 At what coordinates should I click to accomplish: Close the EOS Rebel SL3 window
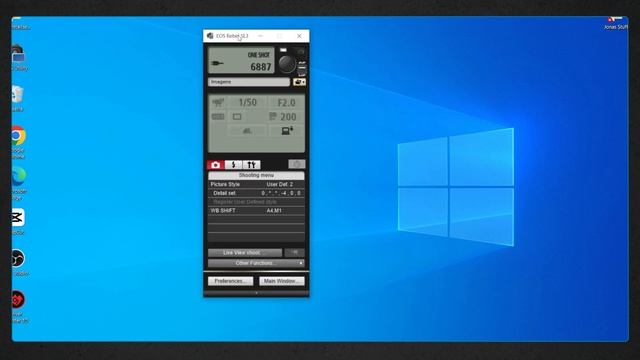tap(299, 36)
